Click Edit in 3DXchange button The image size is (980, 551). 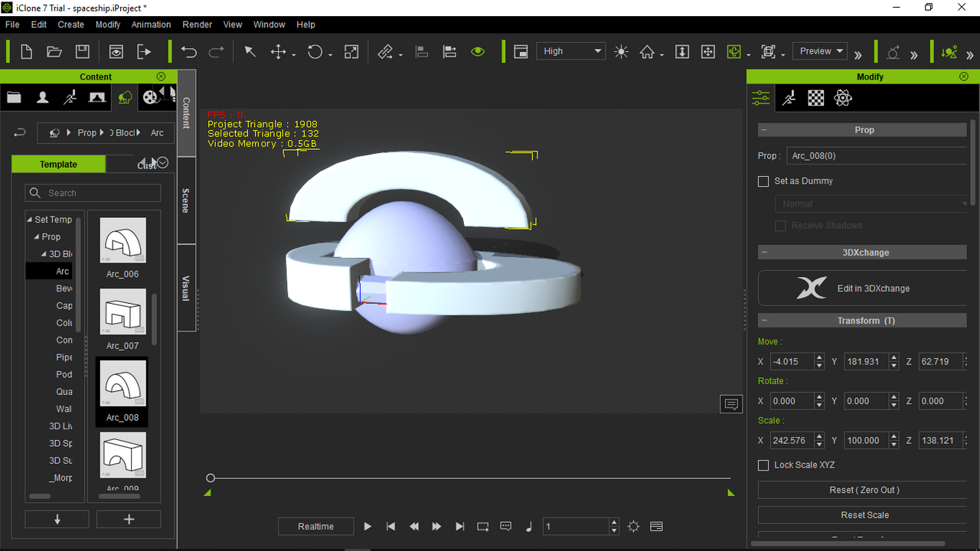click(862, 288)
